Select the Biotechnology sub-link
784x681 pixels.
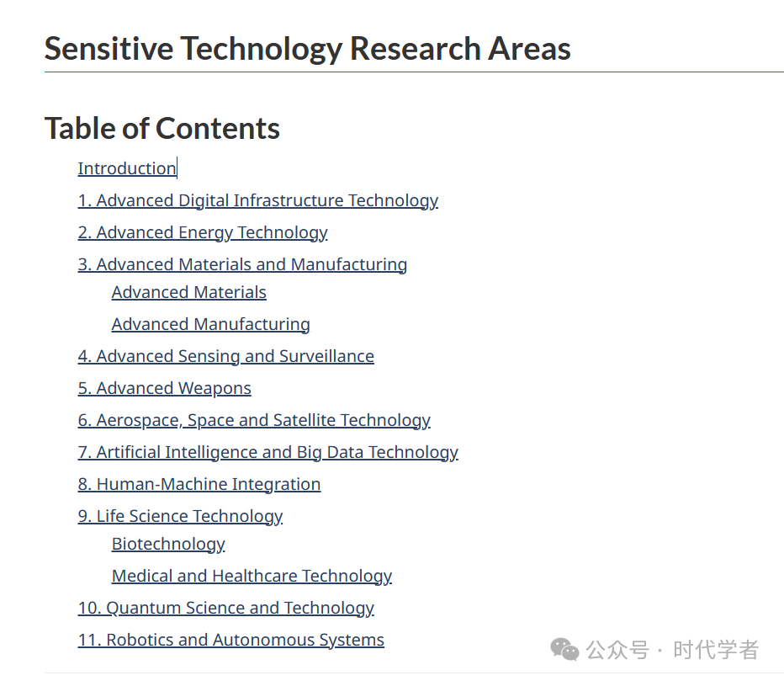(x=168, y=544)
